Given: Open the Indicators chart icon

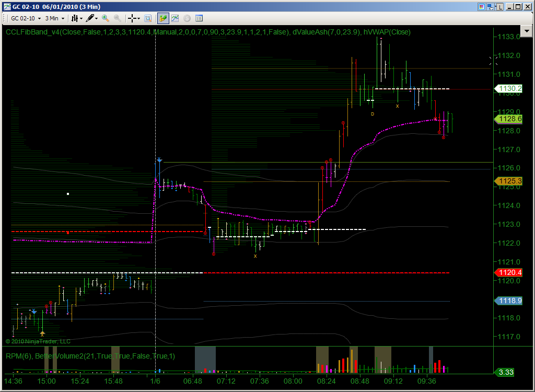Looking at the screenshot, I should tap(175, 18).
